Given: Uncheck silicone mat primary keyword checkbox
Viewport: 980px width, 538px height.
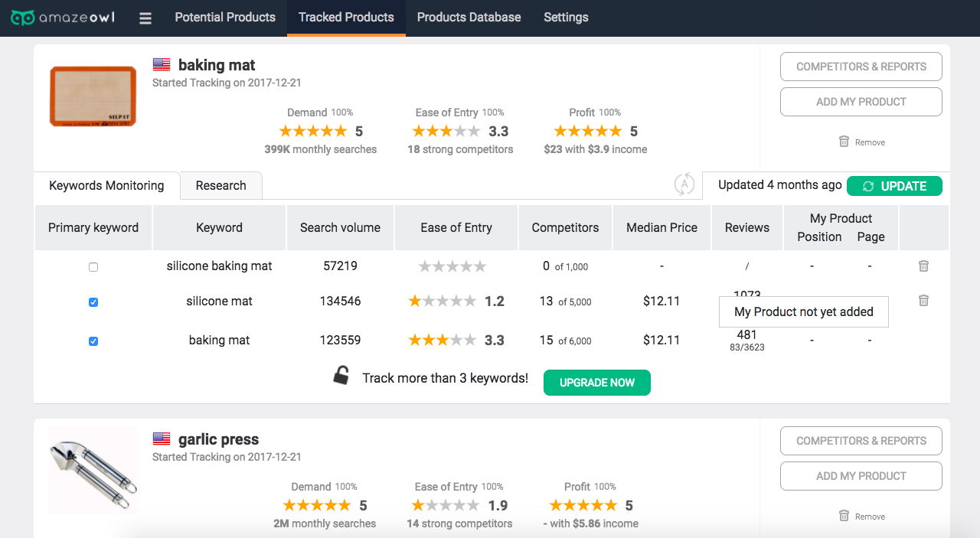Looking at the screenshot, I should pyautogui.click(x=93, y=302).
